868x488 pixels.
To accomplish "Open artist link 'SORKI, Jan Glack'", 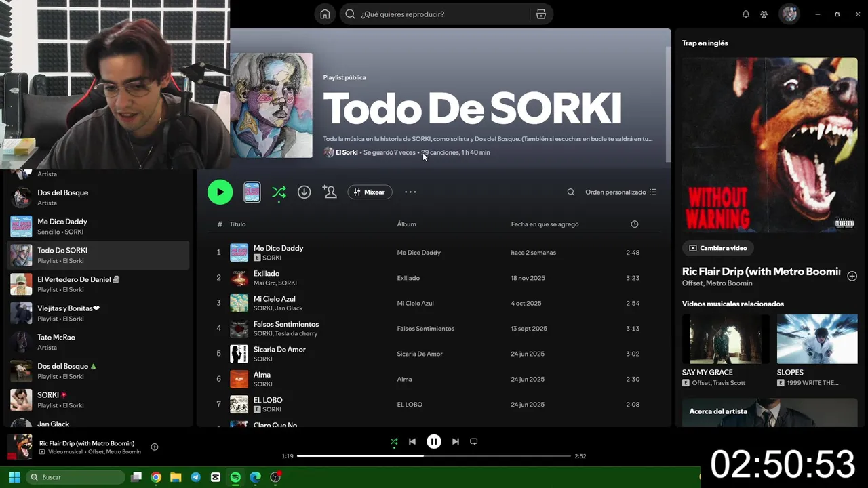I will coord(278,308).
